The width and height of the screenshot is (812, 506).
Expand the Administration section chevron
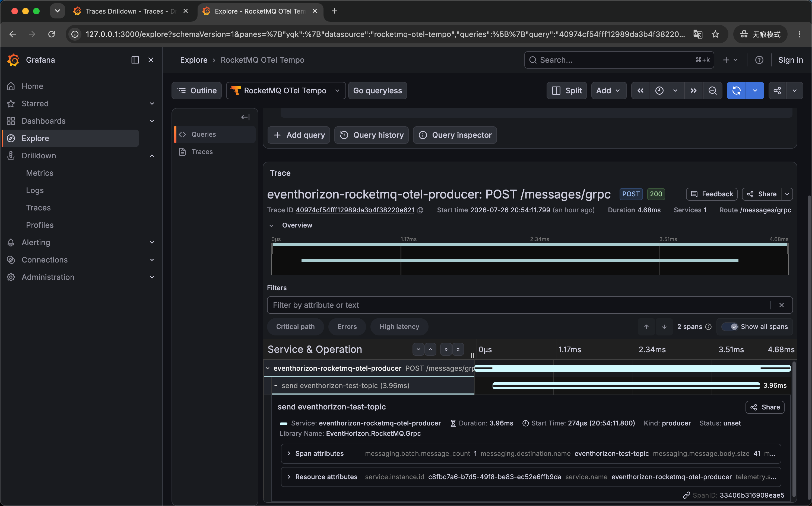click(152, 277)
